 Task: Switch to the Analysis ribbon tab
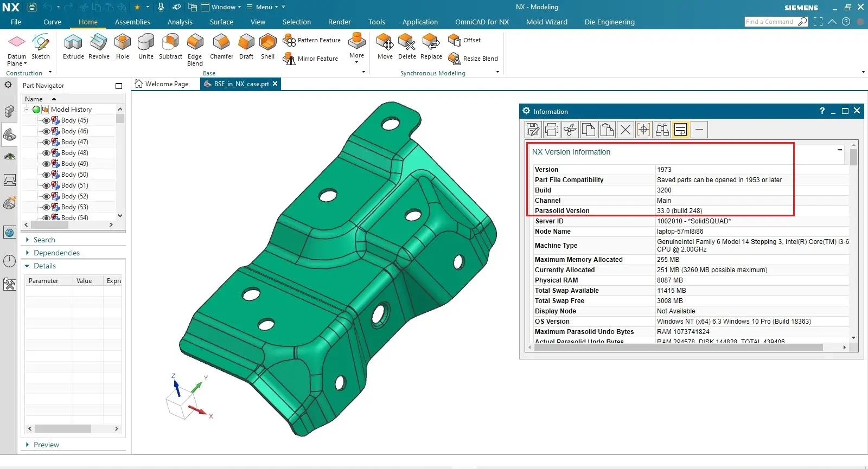click(180, 22)
